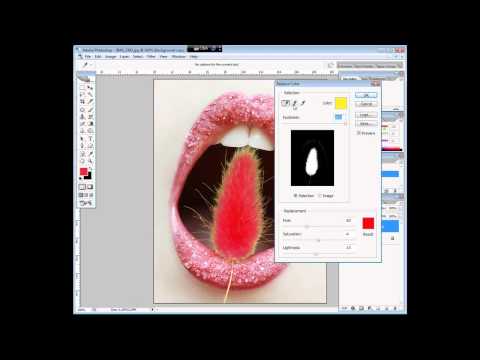This screenshot has width=480, height=360.
Task: Click the Subtract from Sample eyedropper
Action: coord(303,103)
